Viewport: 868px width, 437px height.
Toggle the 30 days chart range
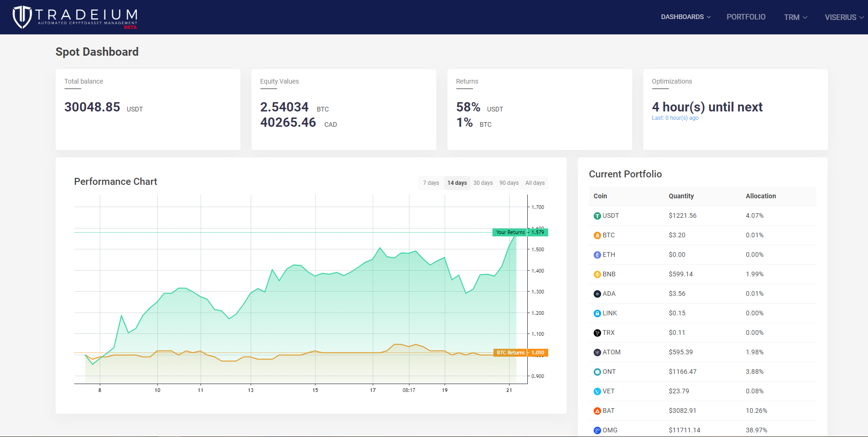(x=483, y=183)
